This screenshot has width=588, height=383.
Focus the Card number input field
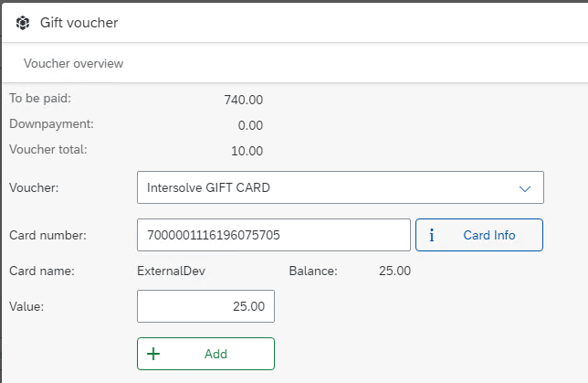click(x=273, y=235)
